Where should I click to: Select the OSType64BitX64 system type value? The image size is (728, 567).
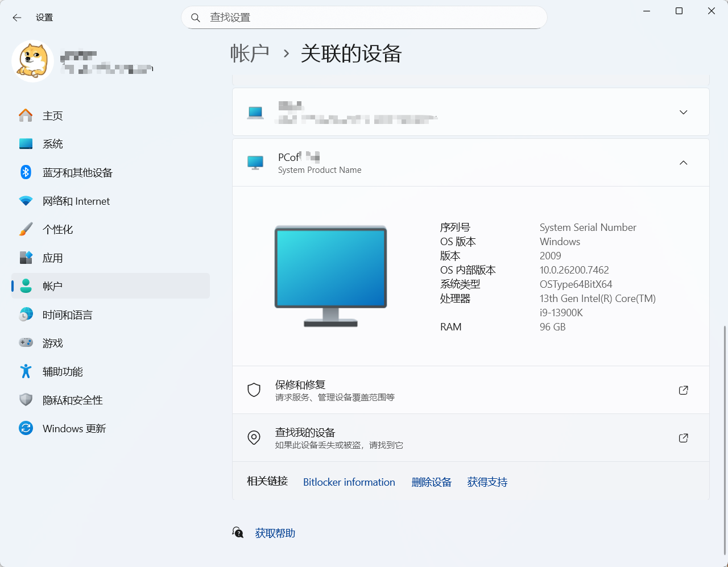point(576,284)
